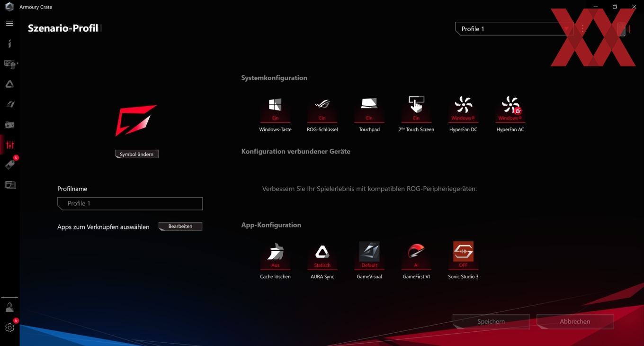
Task: Click the 'Apps zum Verknüpfen auswählen' label
Action: tap(103, 227)
